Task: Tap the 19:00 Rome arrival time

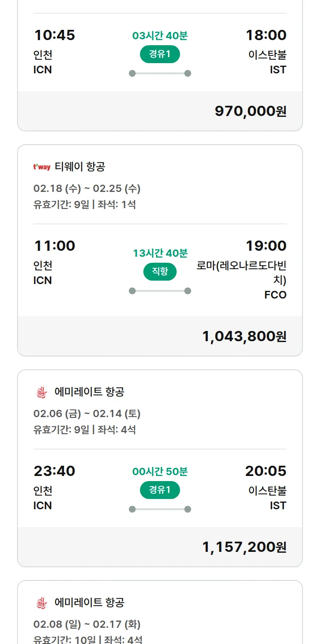Action: point(266,246)
